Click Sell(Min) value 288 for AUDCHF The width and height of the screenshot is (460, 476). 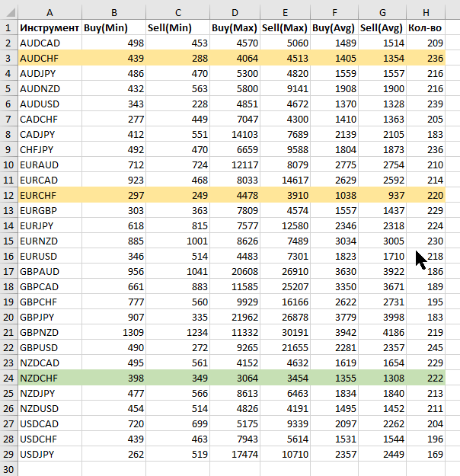[178, 58]
